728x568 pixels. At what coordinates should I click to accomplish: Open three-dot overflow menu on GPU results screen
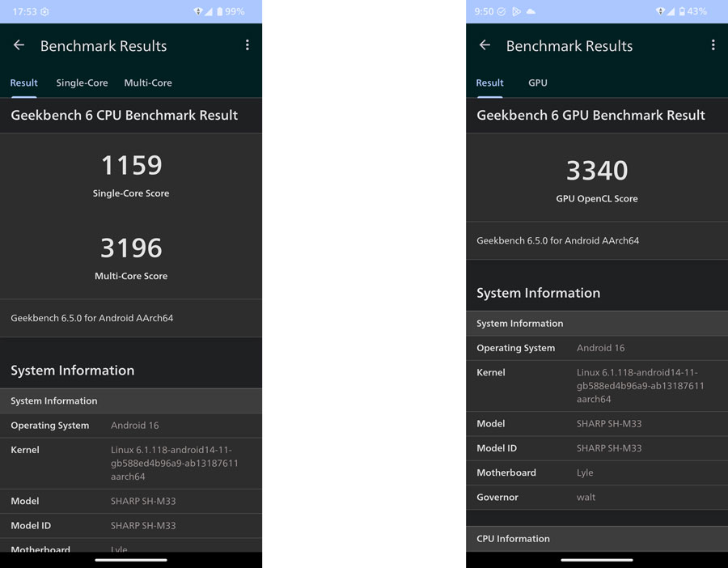coord(713,45)
